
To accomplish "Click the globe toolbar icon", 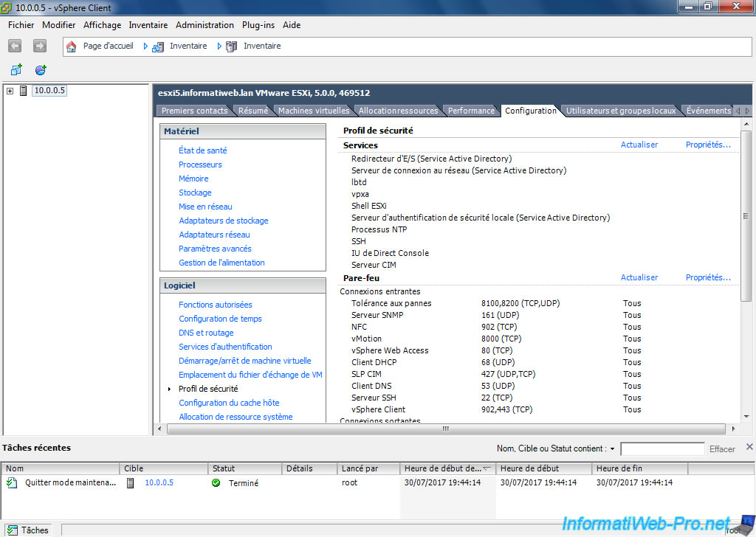I will click(x=41, y=70).
